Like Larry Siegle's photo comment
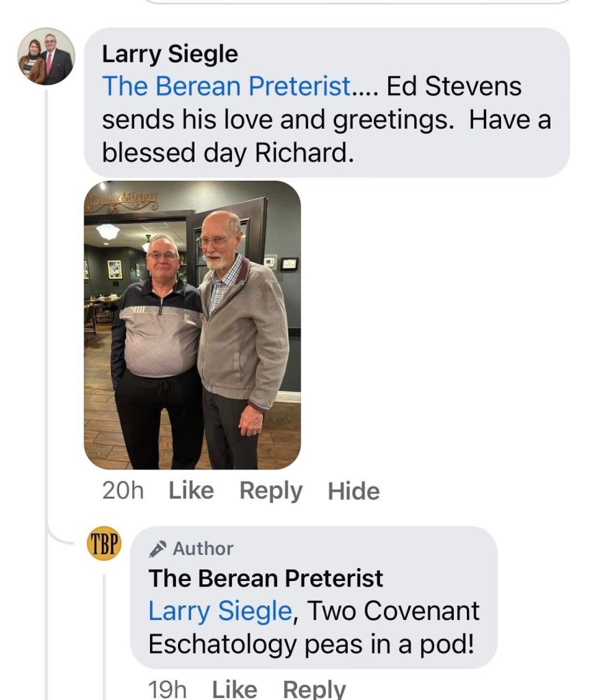The image size is (599, 700). coord(191,491)
